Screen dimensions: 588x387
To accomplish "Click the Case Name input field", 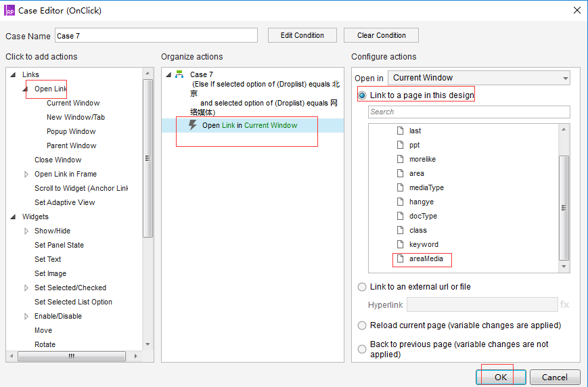I will [156, 35].
